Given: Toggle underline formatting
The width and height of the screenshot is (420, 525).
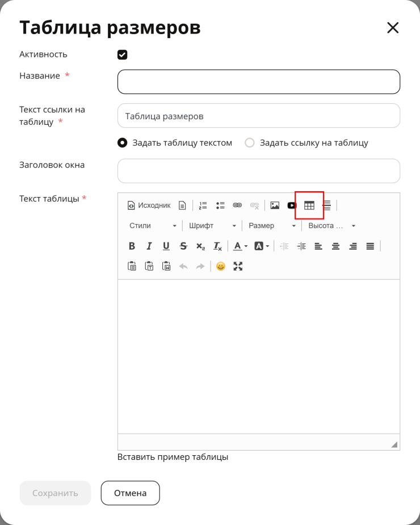Looking at the screenshot, I should click(x=166, y=246).
